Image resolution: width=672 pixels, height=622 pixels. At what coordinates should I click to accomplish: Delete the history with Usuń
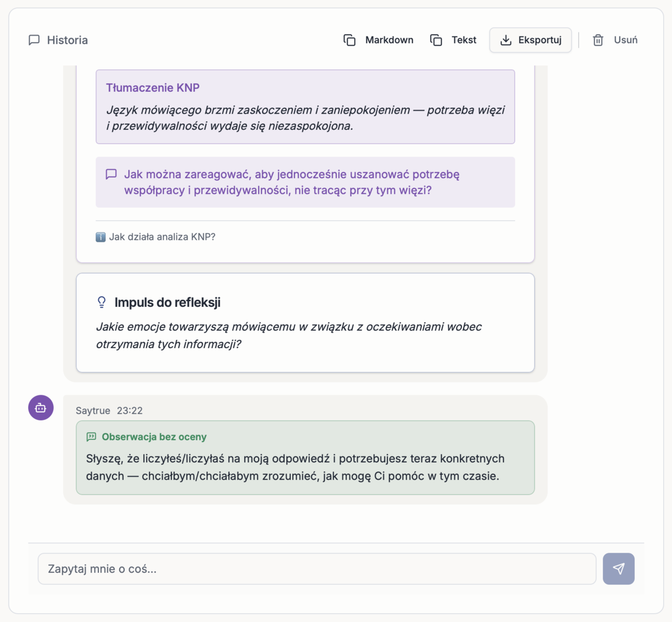pyautogui.click(x=615, y=40)
